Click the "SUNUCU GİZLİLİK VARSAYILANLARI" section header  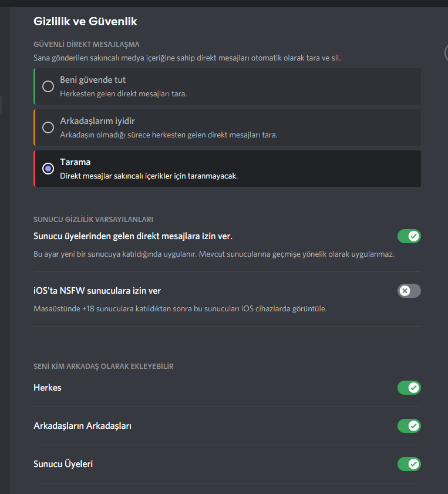[x=93, y=219]
